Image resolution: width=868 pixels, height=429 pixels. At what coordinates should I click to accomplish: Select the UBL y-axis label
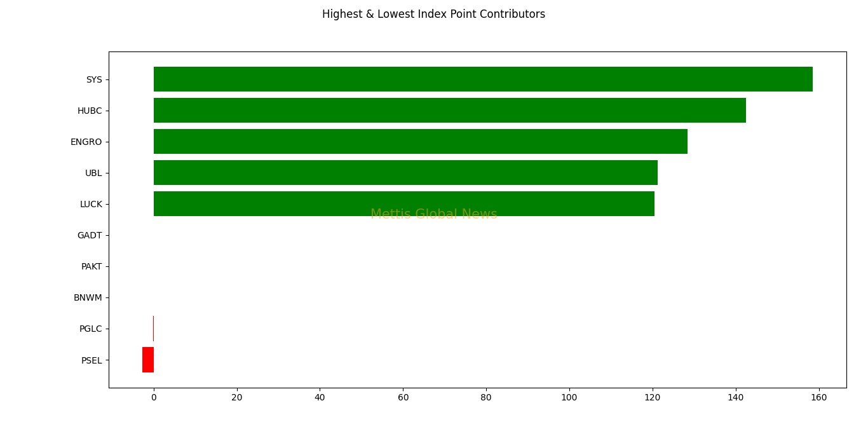pyautogui.click(x=93, y=173)
